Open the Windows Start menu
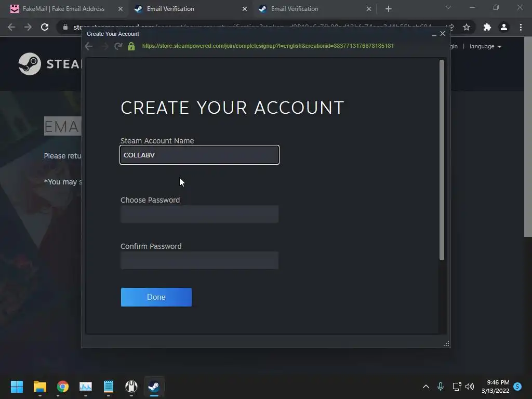The image size is (532, 399). (17, 387)
